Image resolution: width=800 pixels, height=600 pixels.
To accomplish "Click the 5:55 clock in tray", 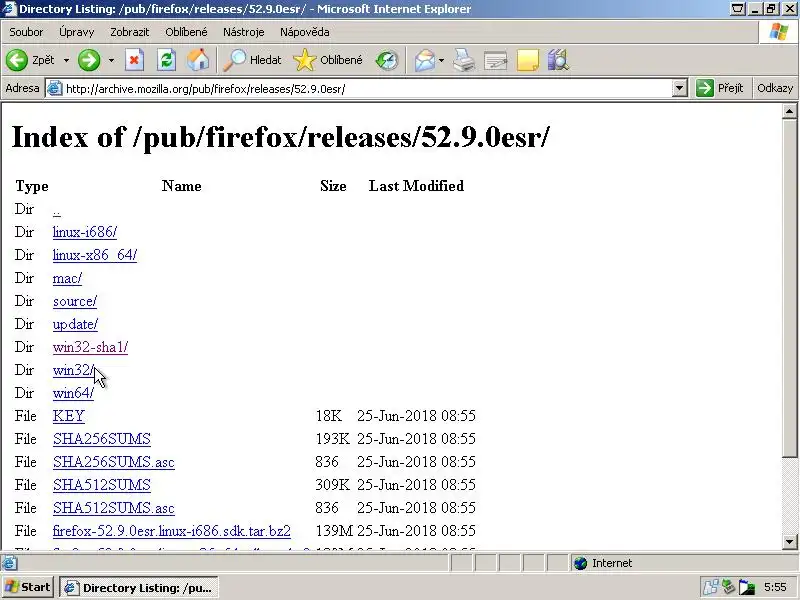I will point(775,587).
